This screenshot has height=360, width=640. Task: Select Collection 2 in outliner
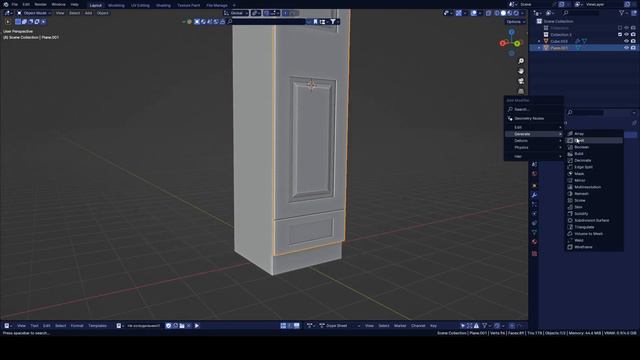click(561, 35)
